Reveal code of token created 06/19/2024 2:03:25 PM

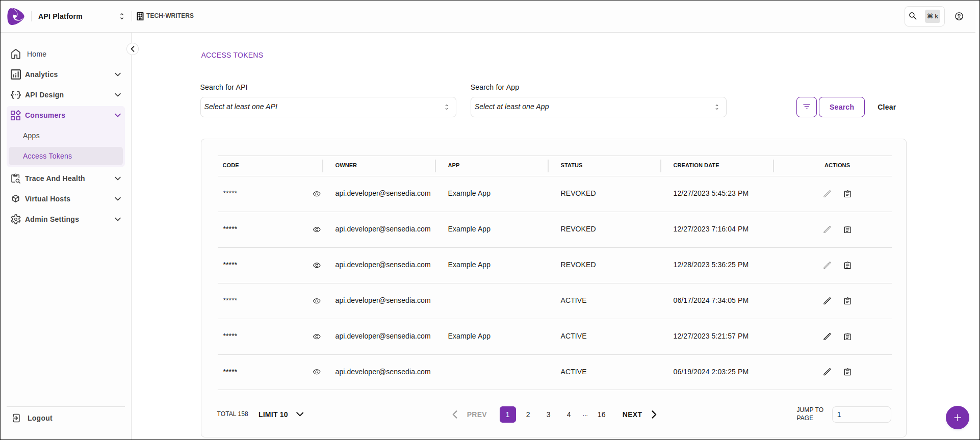tap(317, 372)
